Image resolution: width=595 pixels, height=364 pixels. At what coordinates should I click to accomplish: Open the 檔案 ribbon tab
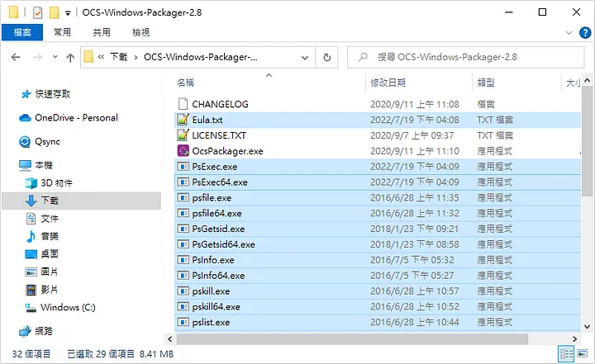(x=22, y=33)
